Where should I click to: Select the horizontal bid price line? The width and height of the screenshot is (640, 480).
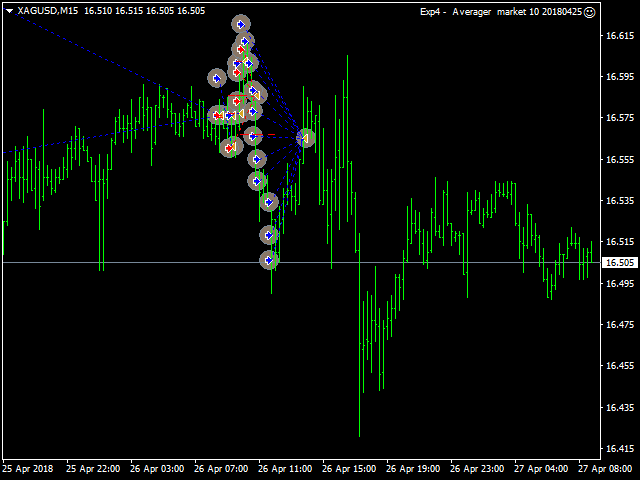pyautogui.click(x=301, y=262)
